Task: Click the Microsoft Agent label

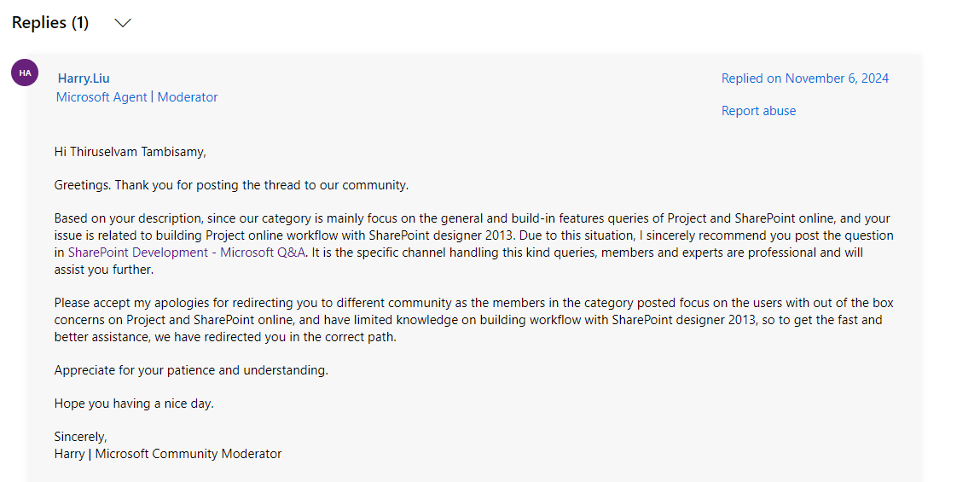Action: (x=101, y=97)
